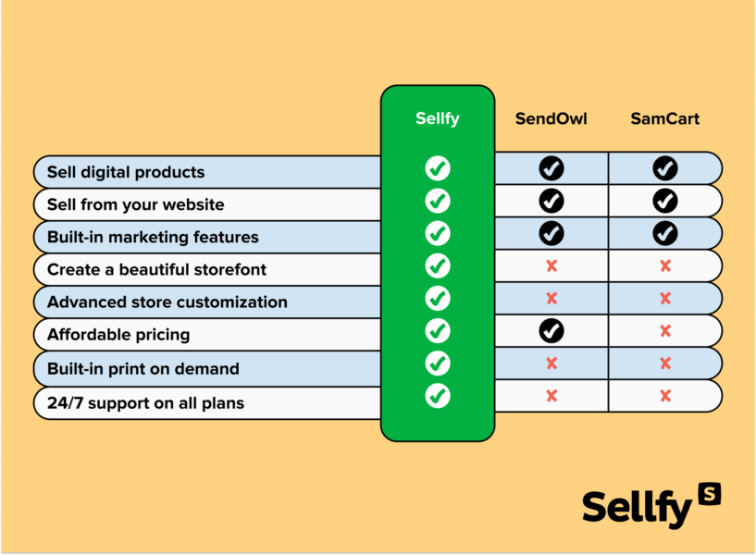The height and width of the screenshot is (555, 756).
Task: Click the SamCart column header
Action: click(664, 119)
